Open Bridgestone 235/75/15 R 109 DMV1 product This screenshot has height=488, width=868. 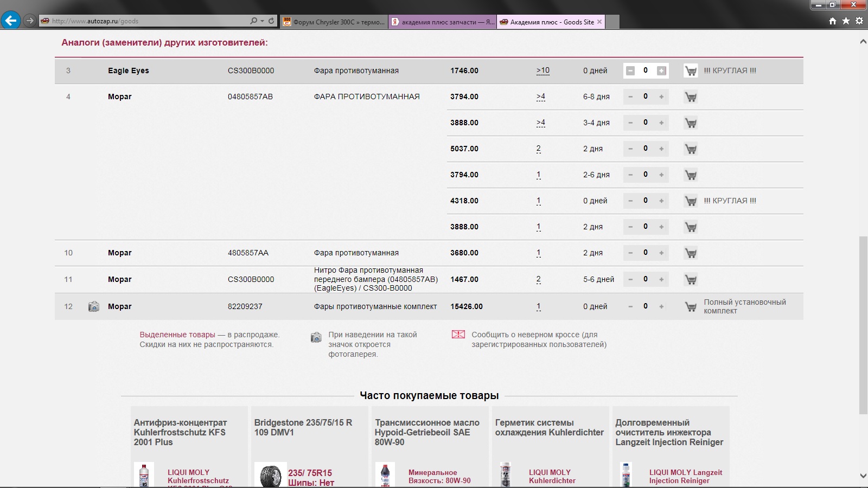point(303,427)
